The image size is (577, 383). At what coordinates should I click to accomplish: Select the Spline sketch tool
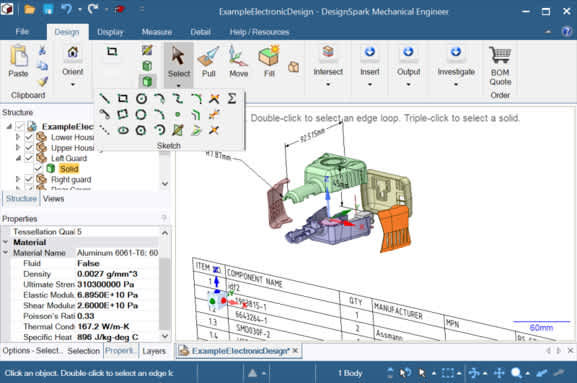click(178, 98)
